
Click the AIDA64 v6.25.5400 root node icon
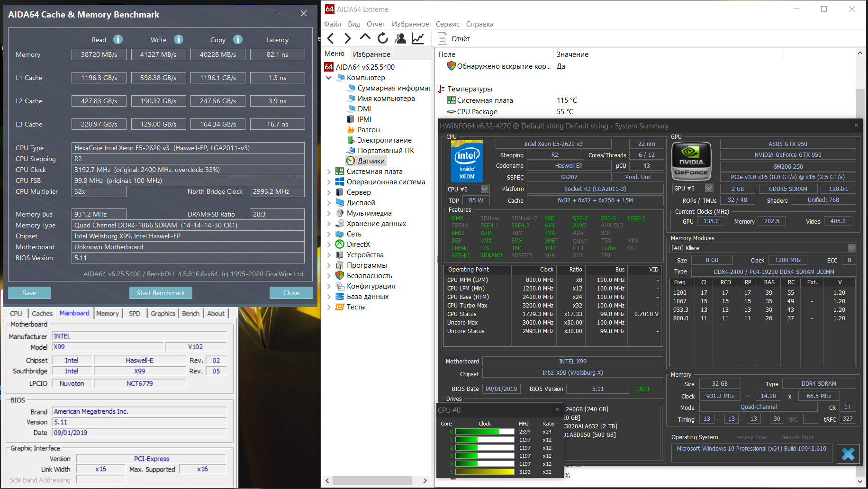[329, 67]
